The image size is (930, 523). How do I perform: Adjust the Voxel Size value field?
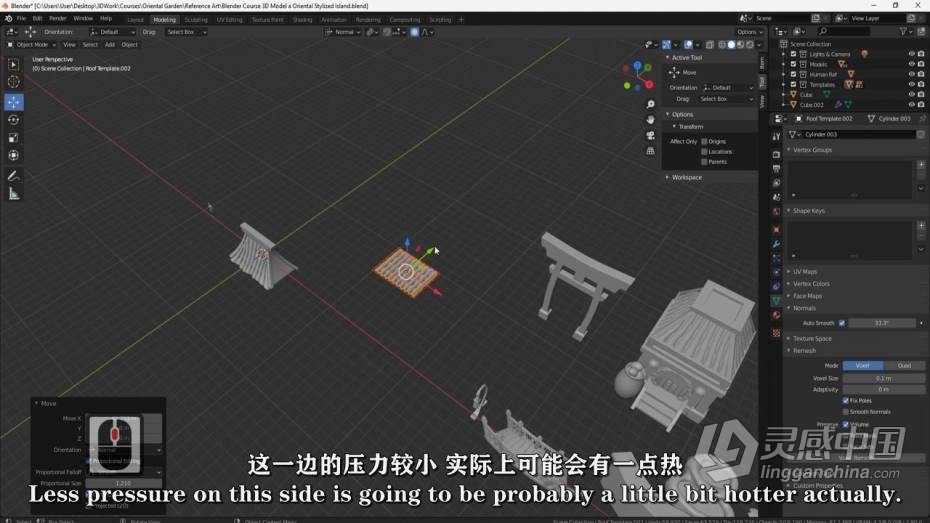(x=884, y=378)
